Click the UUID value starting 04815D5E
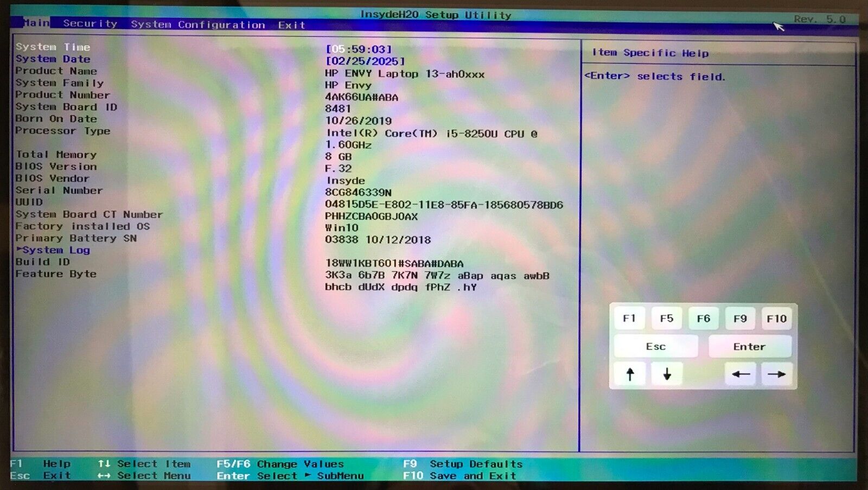Viewport: 868px width, 490px height. (x=444, y=205)
